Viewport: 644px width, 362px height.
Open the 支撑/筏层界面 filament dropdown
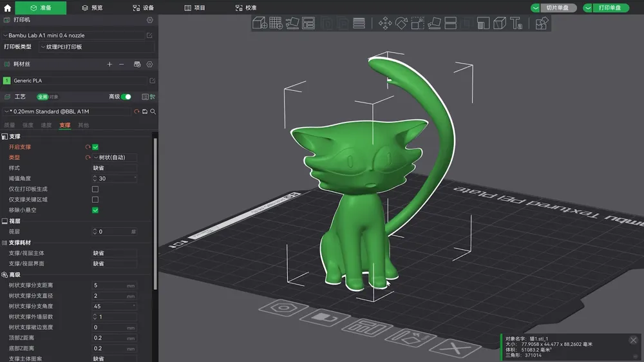tap(115, 264)
